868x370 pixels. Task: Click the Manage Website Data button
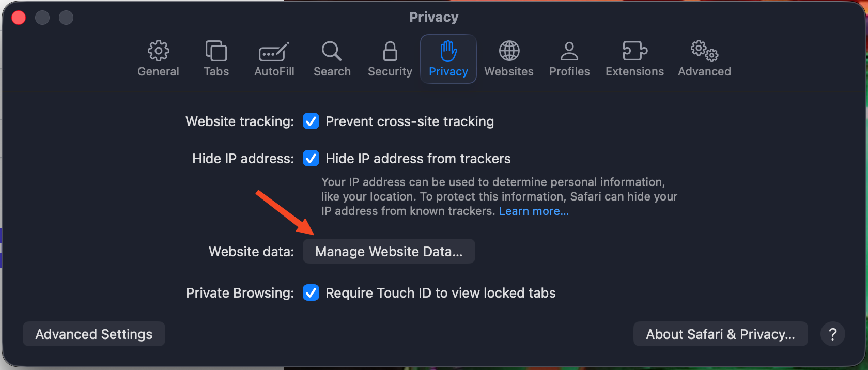389,252
